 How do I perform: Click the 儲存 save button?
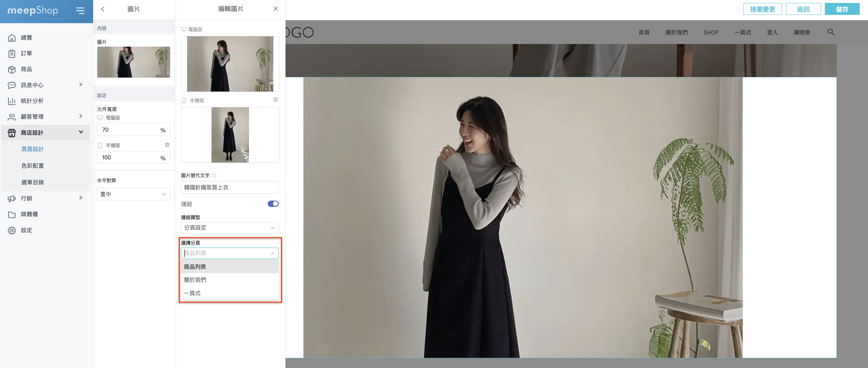pos(842,9)
